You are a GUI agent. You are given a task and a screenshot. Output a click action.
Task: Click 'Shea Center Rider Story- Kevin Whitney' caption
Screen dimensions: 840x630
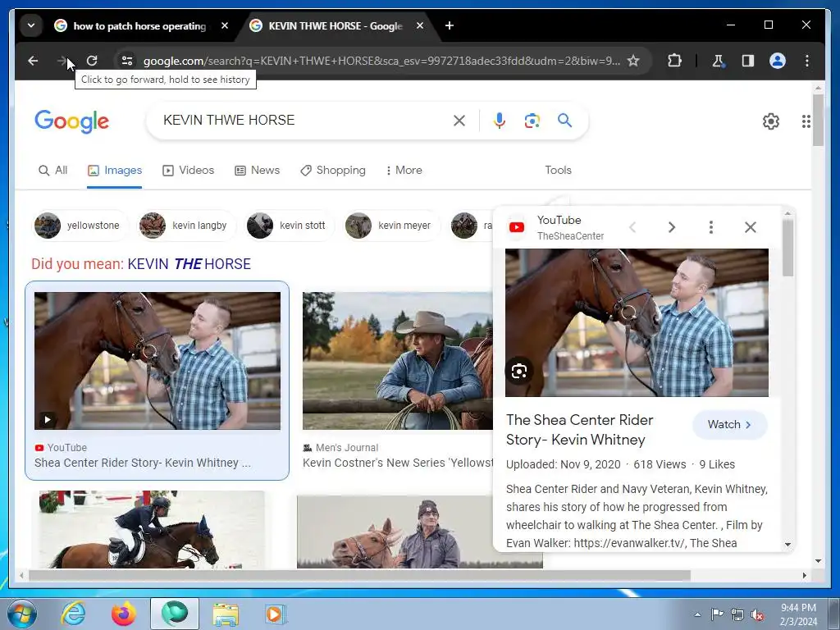pos(143,463)
